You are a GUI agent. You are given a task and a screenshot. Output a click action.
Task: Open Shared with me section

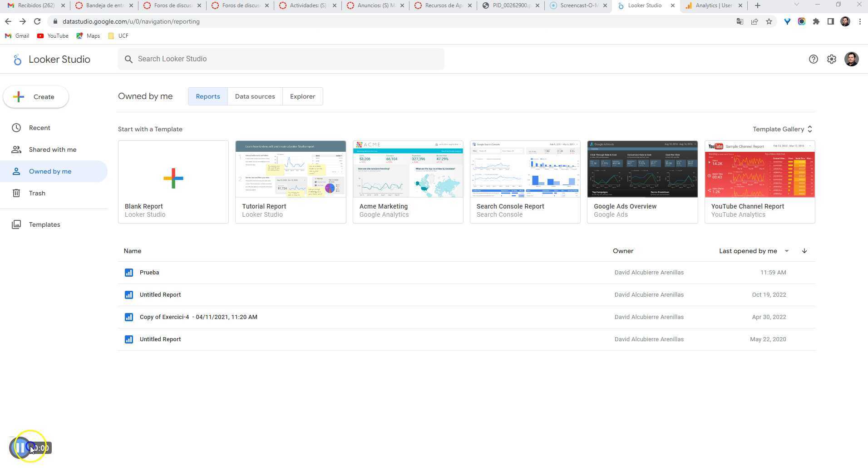53,149
